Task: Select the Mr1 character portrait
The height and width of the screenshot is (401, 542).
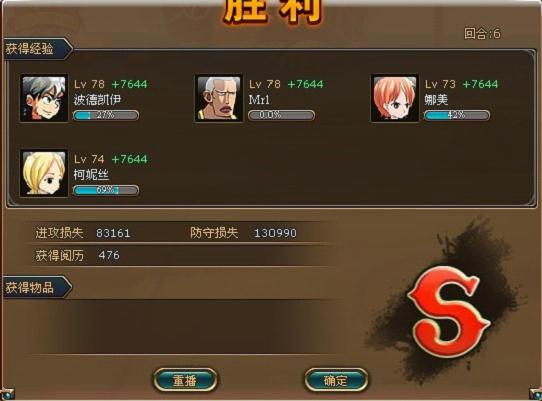Action: 219,99
